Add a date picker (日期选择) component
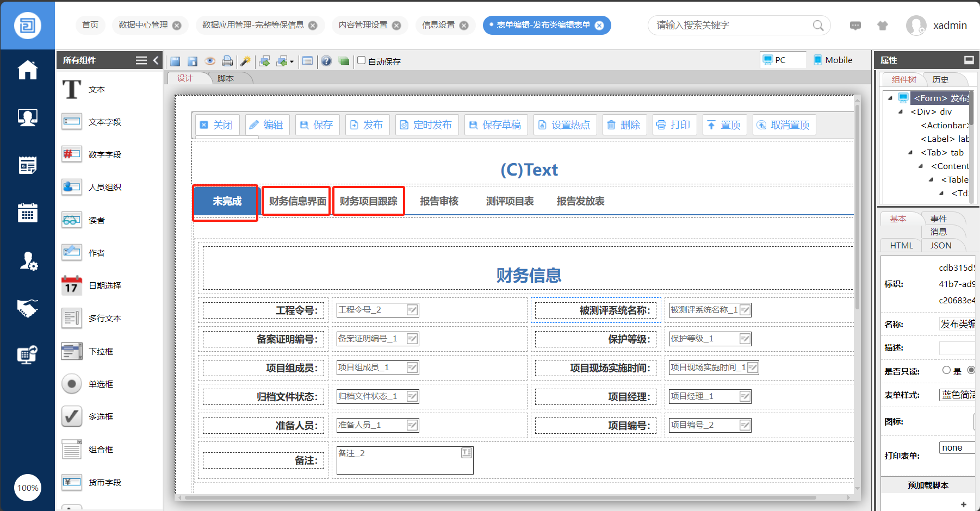Screen dimensions: 980x511 [72, 286]
